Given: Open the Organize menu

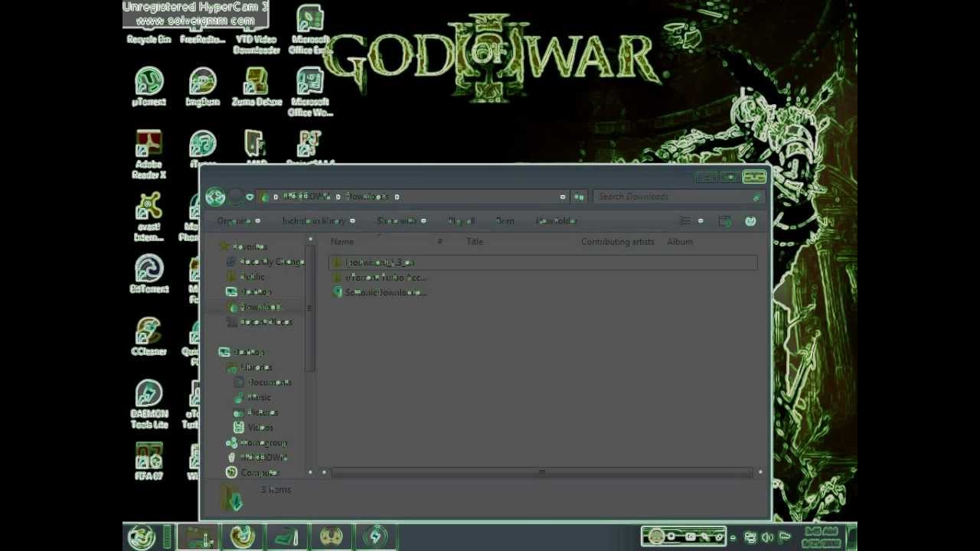Looking at the screenshot, I should (238, 221).
